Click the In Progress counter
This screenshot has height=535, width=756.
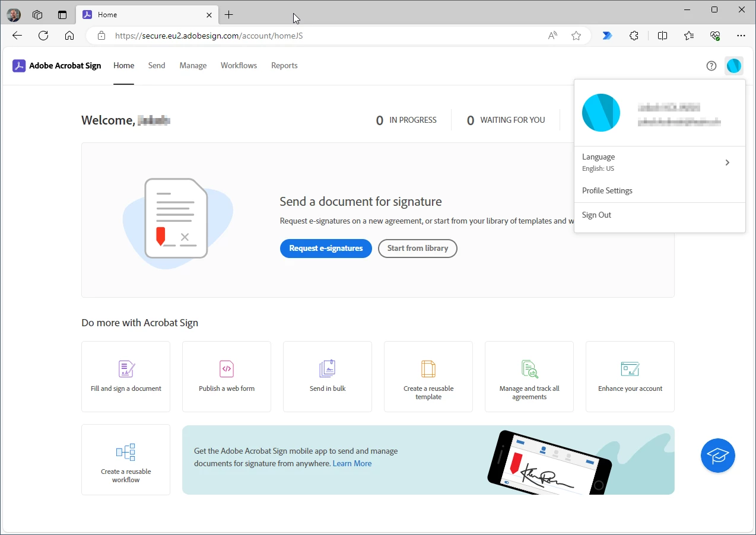point(406,120)
